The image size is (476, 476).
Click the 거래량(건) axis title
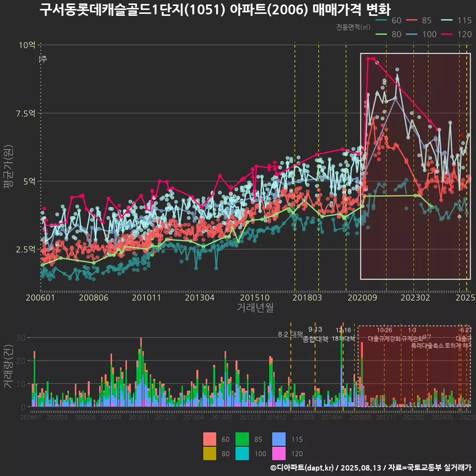point(8,366)
